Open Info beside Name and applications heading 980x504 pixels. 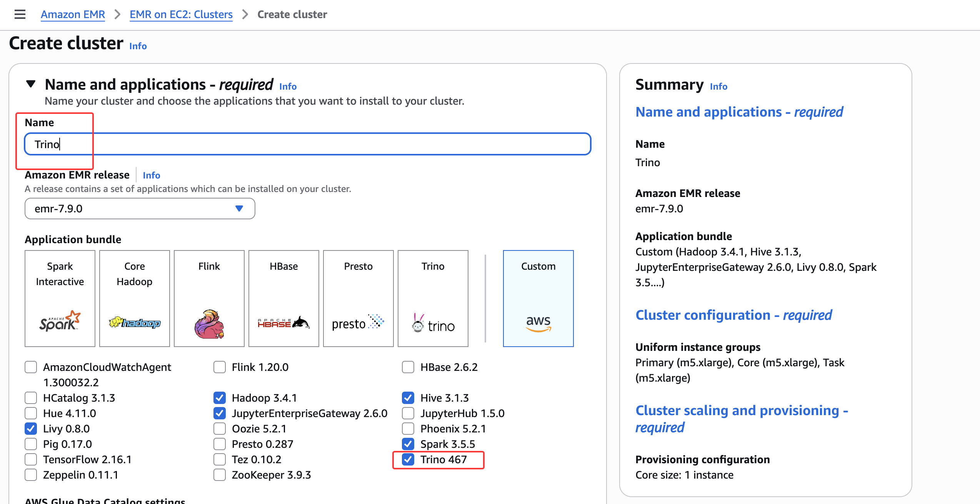click(288, 87)
